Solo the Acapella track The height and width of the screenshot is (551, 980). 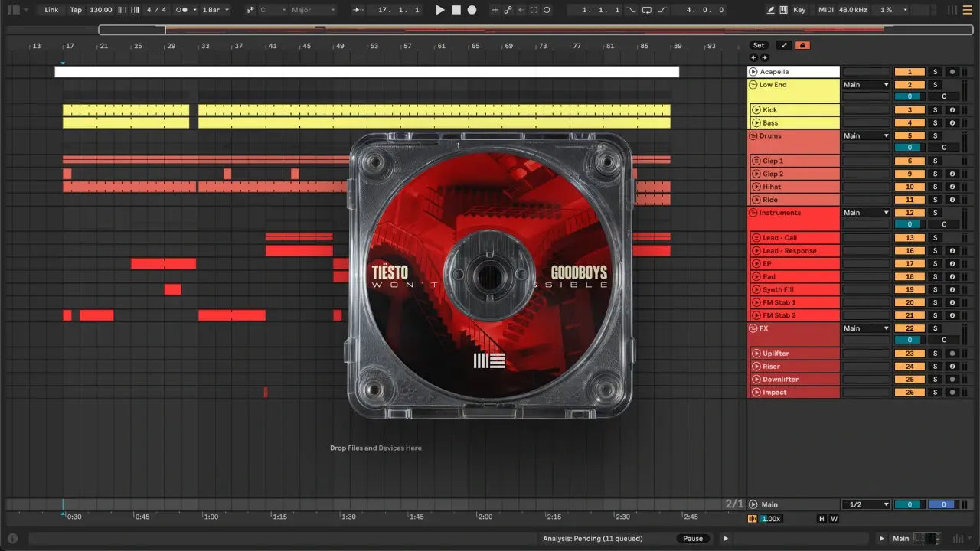coord(935,72)
